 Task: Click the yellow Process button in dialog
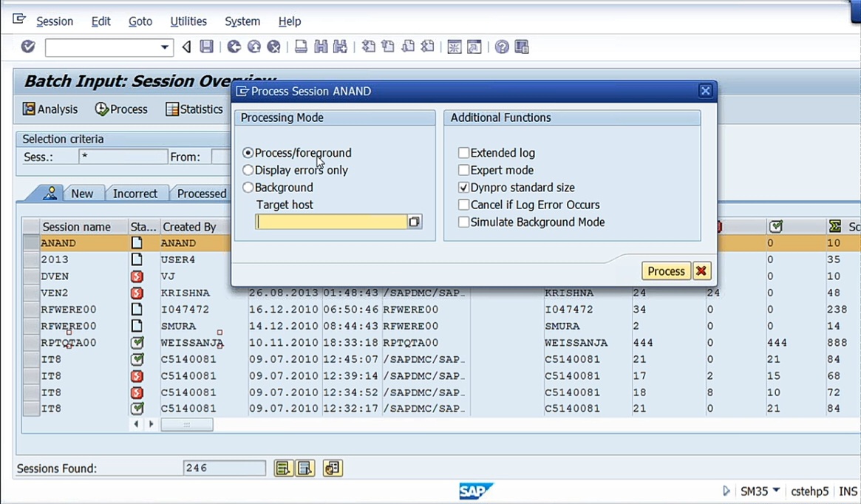[666, 271]
